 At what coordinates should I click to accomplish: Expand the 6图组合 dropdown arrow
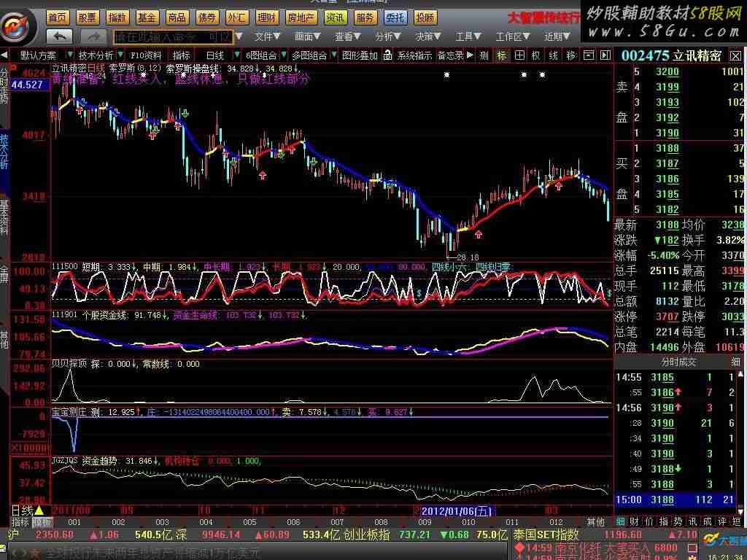point(282,55)
